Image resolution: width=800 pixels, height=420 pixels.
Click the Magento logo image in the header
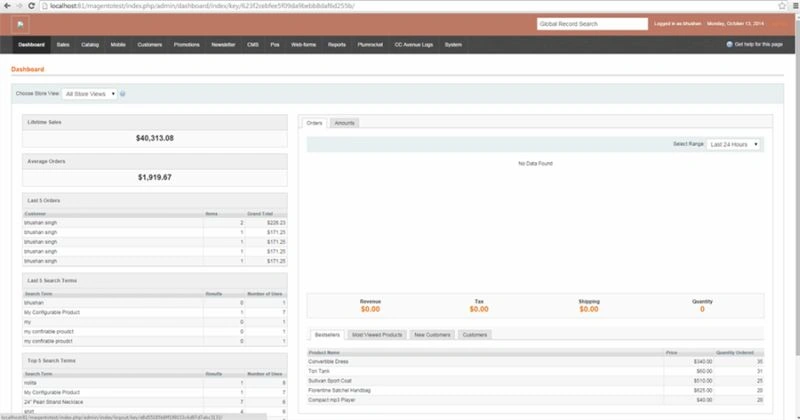click(20, 24)
